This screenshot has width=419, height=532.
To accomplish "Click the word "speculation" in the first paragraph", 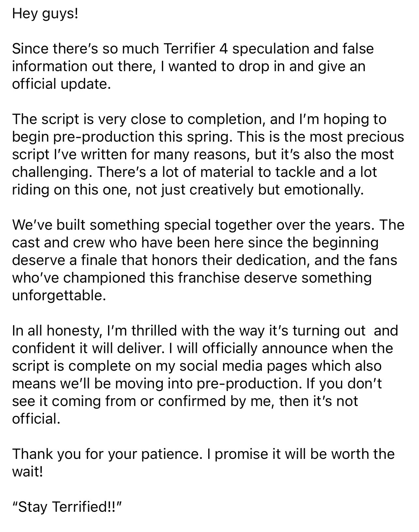I will pos(271,49).
